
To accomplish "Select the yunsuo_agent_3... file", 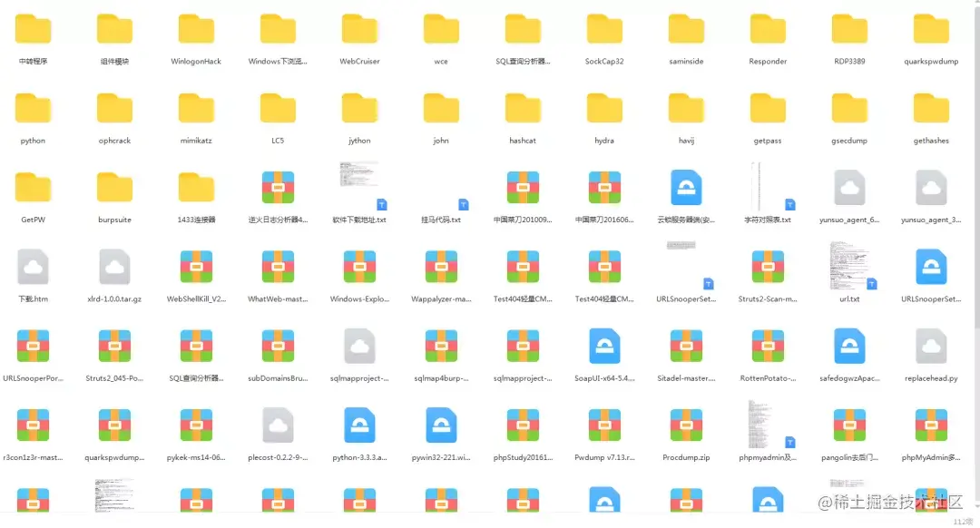I will (931, 188).
